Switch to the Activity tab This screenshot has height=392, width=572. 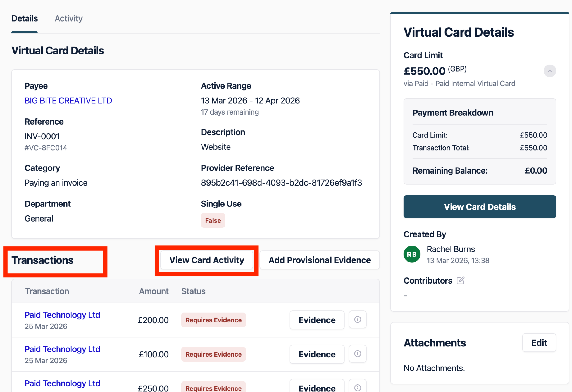tap(69, 18)
